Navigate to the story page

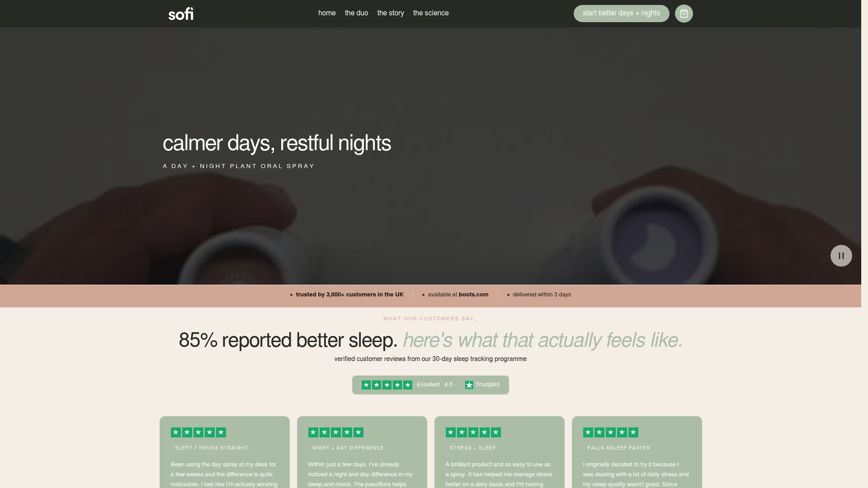pyautogui.click(x=391, y=13)
